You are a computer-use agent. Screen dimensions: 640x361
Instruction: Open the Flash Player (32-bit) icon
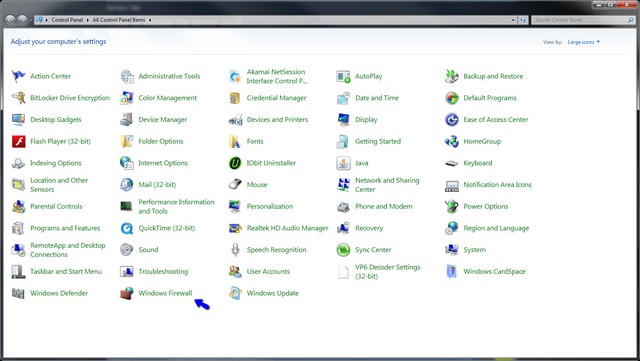[x=18, y=141]
